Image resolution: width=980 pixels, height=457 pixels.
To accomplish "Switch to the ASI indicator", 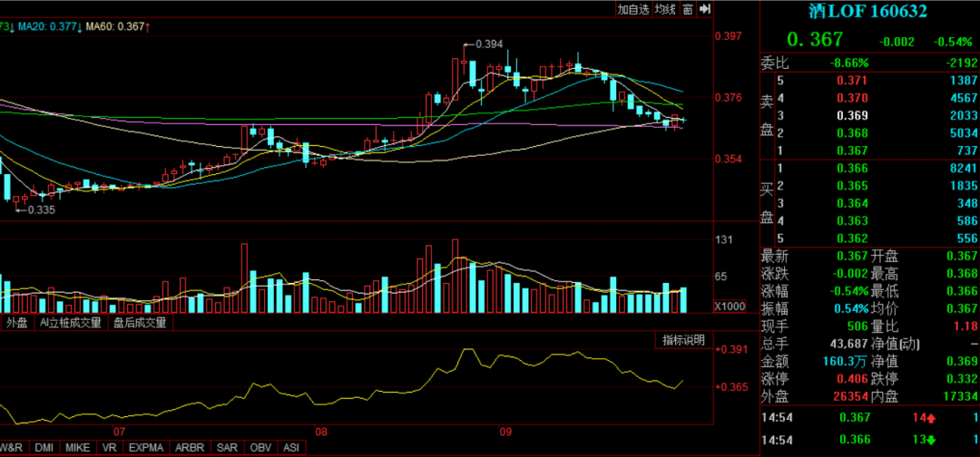I will (x=290, y=448).
